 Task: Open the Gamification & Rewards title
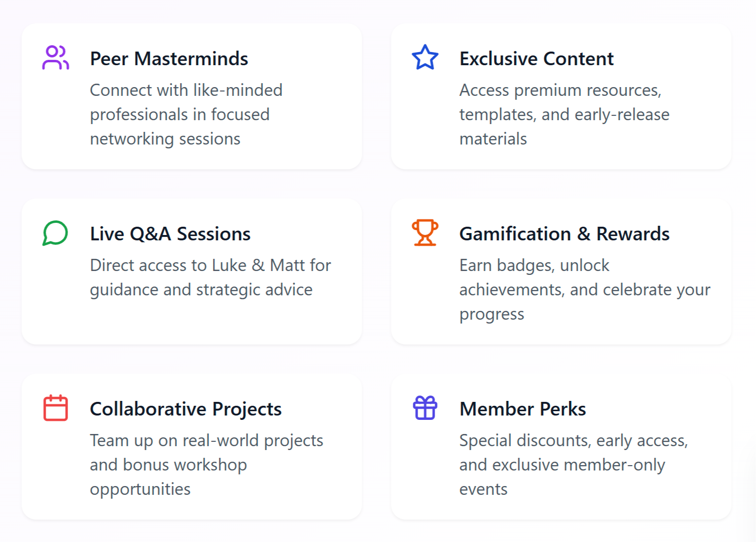point(564,234)
